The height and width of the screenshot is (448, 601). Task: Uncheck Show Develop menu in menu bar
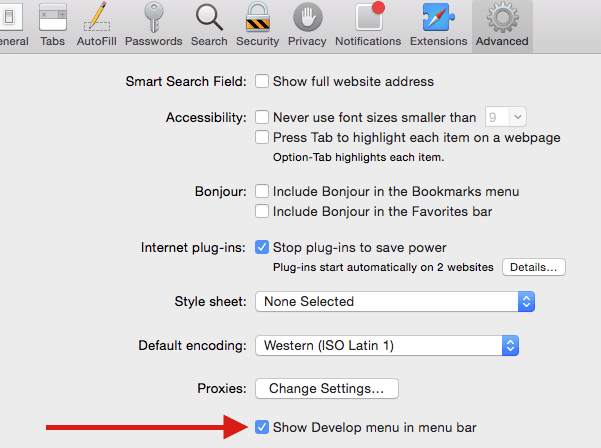coord(262,427)
